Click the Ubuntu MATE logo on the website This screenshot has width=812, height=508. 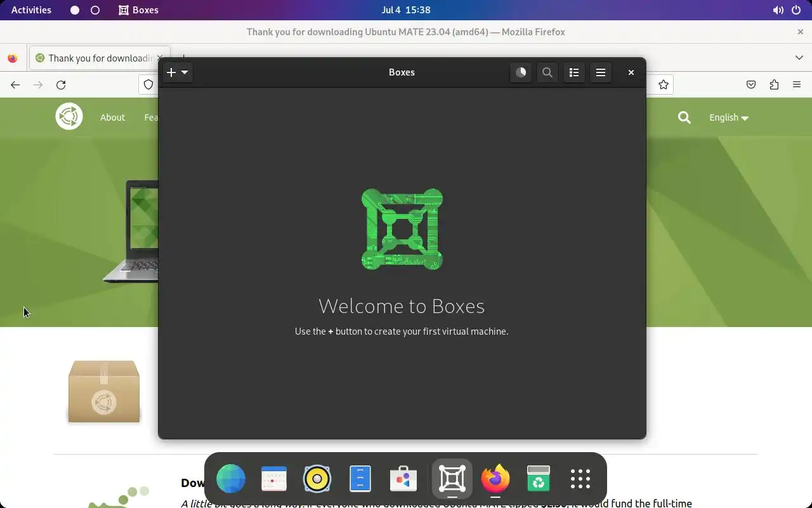(x=69, y=117)
